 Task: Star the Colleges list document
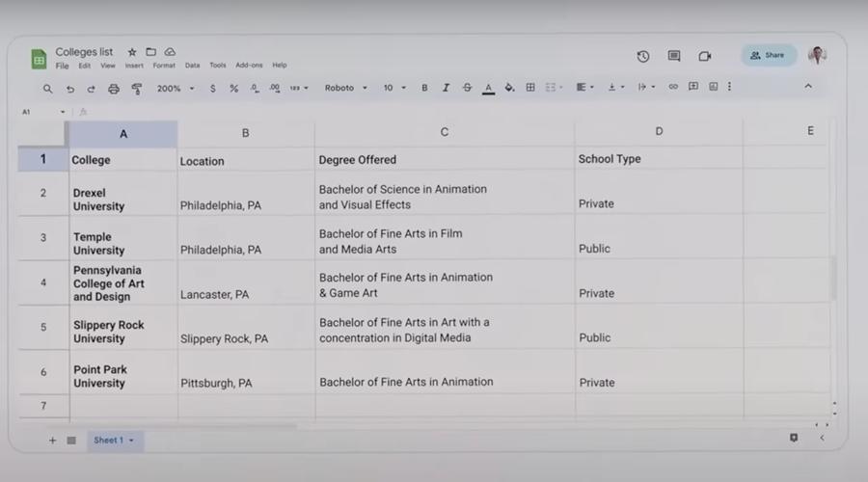point(132,52)
